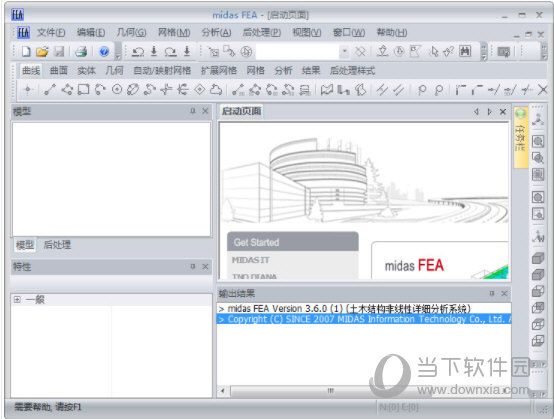Click the context help pointer icon
This screenshot has width=554, height=419.
click(x=448, y=52)
